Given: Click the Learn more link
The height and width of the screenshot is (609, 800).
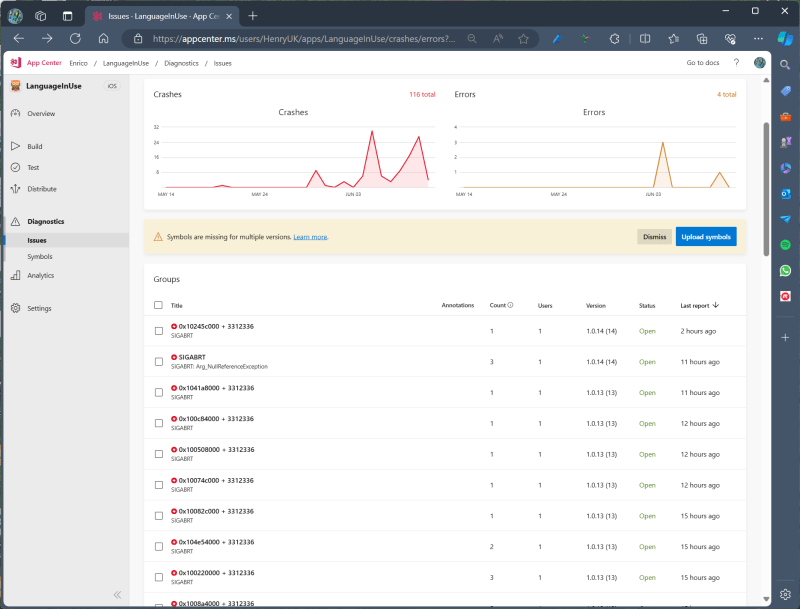Looking at the screenshot, I should point(310,237).
